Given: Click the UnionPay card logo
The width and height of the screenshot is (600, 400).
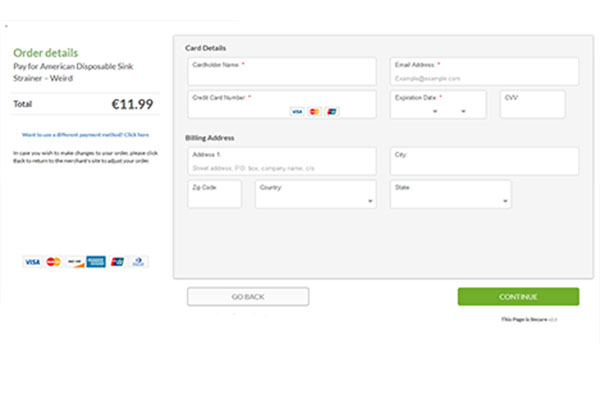Looking at the screenshot, I should coord(117,262).
